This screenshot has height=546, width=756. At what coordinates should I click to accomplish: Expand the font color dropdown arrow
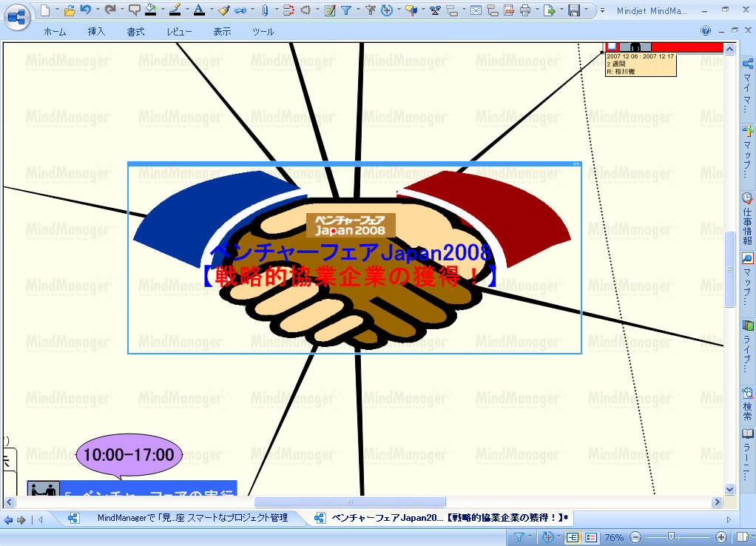211,10
